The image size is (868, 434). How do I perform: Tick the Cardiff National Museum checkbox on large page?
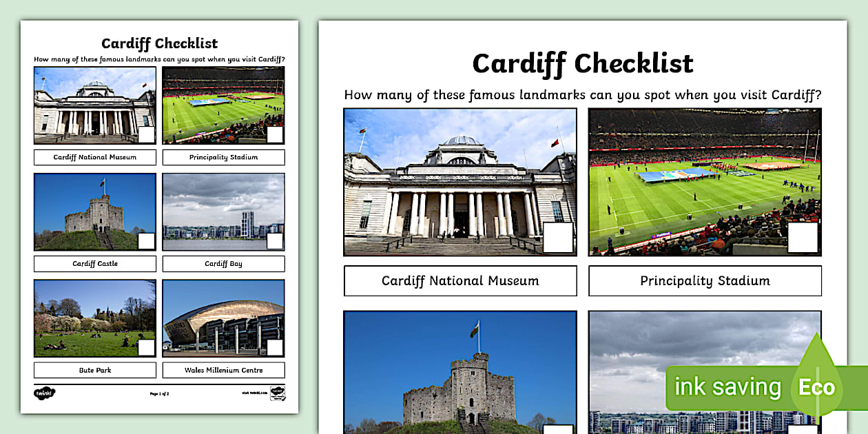(558, 238)
